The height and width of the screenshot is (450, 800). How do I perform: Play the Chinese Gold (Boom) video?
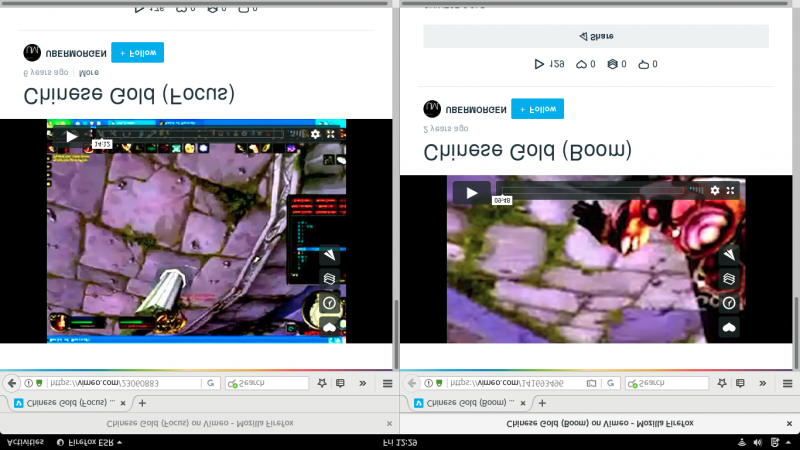471,193
